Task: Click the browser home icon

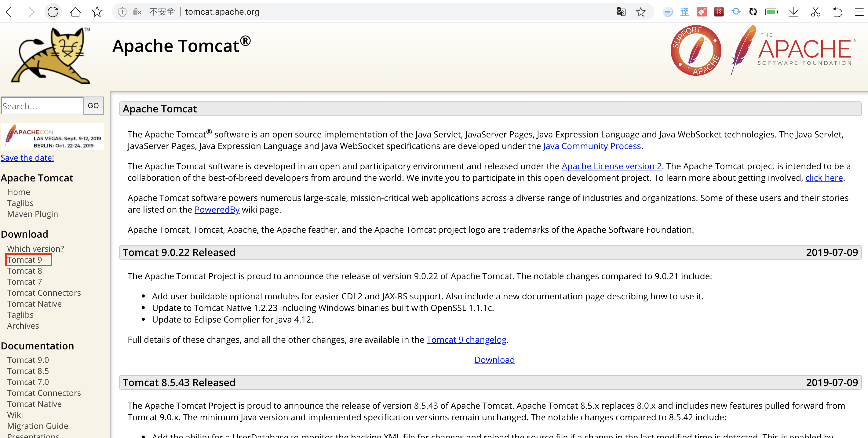Action: coord(75,12)
